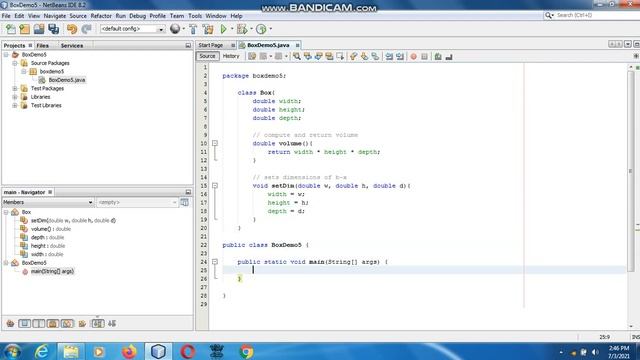The width and height of the screenshot is (640, 360).
Task: Switch editor to History view
Action: coord(231,56)
